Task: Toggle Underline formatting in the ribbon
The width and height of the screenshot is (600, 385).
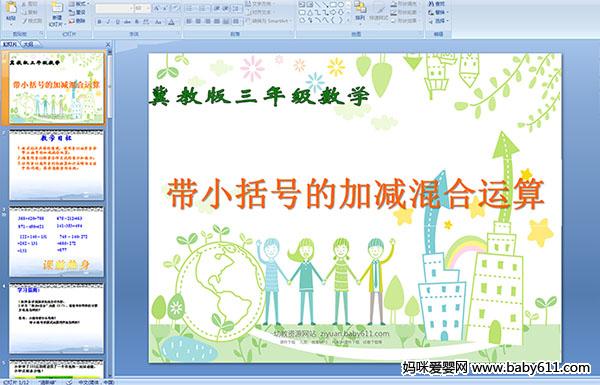Action: 117,22
